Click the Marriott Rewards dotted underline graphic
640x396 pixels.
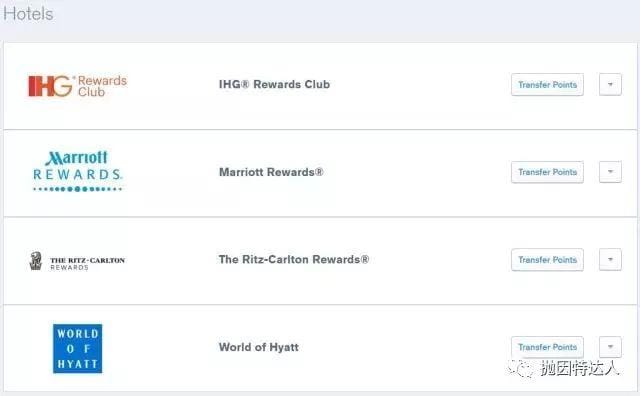point(77,189)
